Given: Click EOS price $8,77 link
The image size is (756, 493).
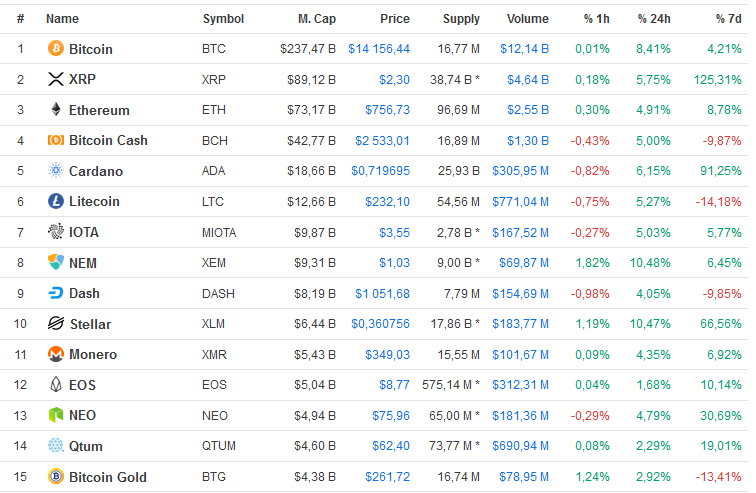Looking at the screenshot, I should click(x=394, y=385).
